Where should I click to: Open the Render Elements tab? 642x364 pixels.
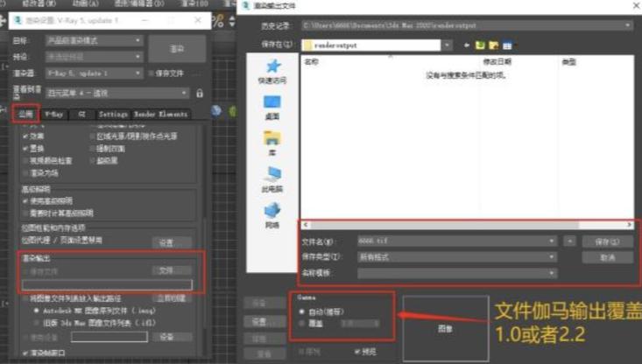pyautogui.click(x=160, y=114)
